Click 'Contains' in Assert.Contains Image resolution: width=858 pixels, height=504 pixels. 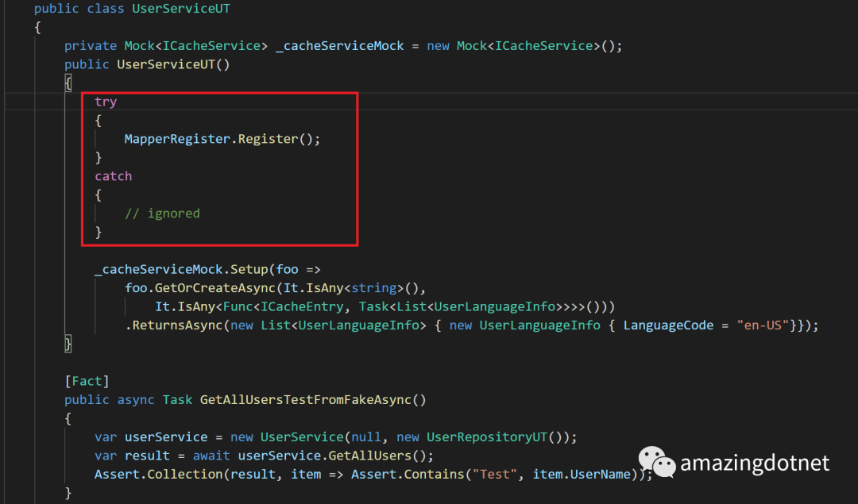coord(434,475)
